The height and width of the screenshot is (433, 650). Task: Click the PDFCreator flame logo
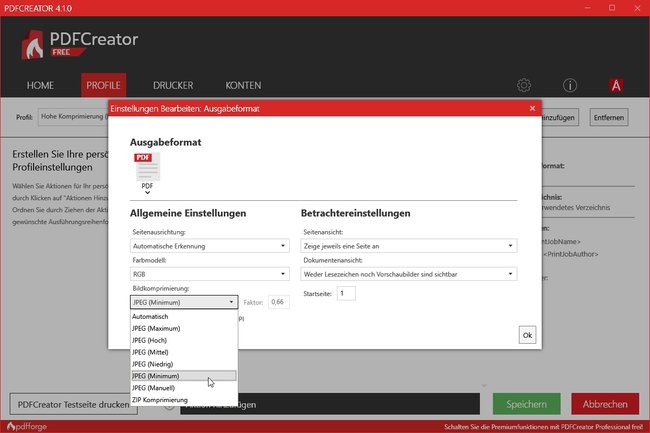(x=33, y=45)
